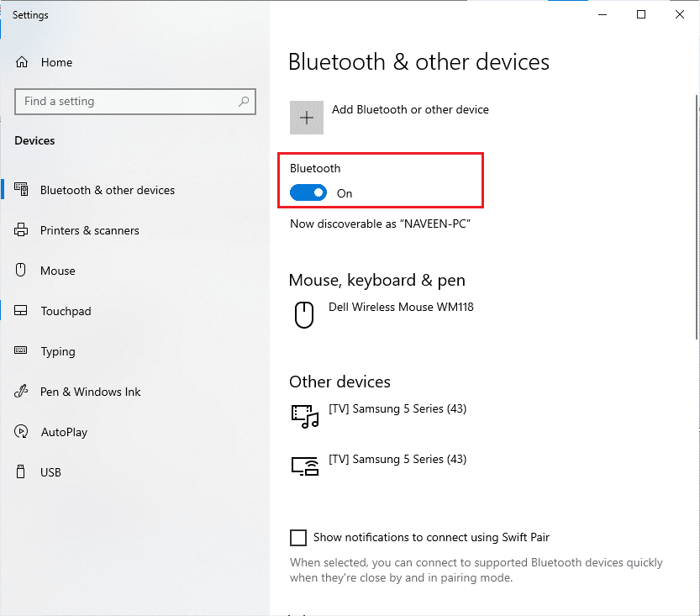Click the Mouse icon in sidebar

[23, 271]
